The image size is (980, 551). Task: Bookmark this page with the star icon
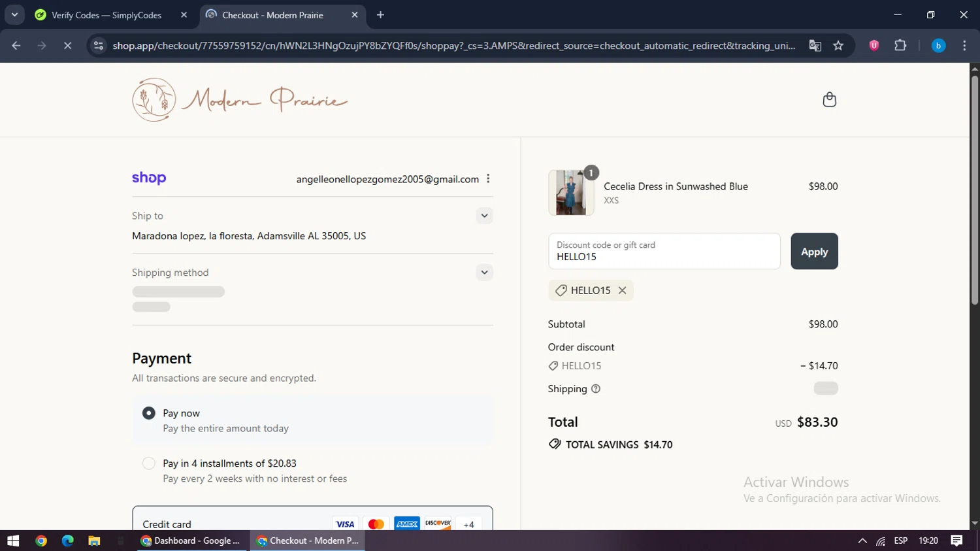click(838, 45)
